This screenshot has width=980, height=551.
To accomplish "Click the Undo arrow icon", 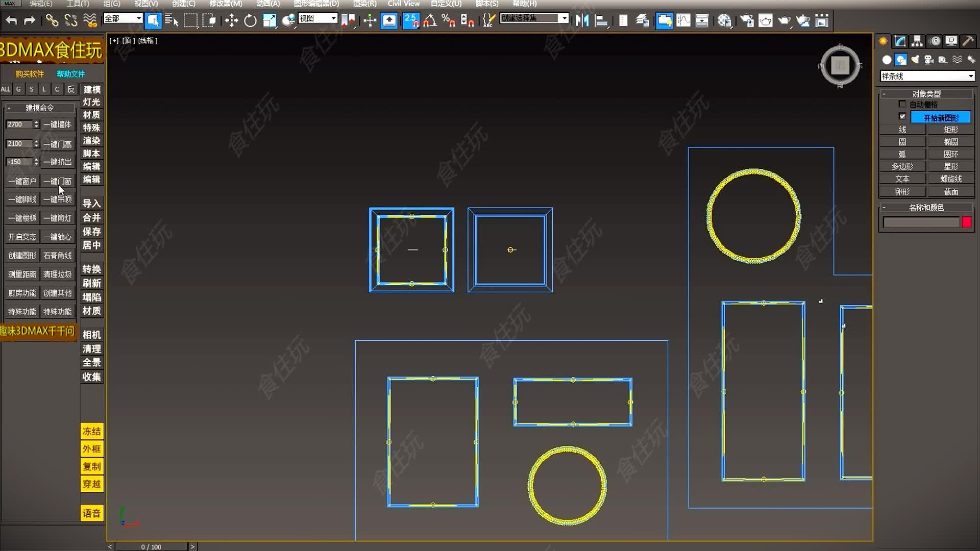I will tap(10, 20).
